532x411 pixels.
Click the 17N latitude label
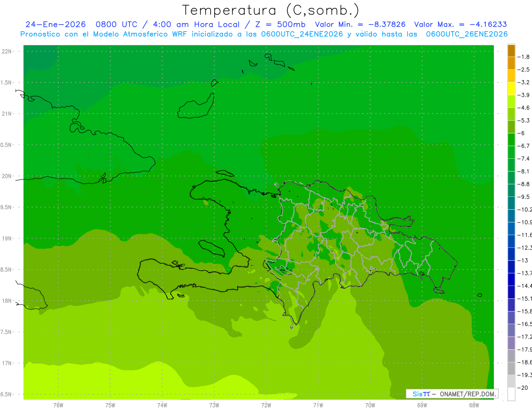[7, 363]
